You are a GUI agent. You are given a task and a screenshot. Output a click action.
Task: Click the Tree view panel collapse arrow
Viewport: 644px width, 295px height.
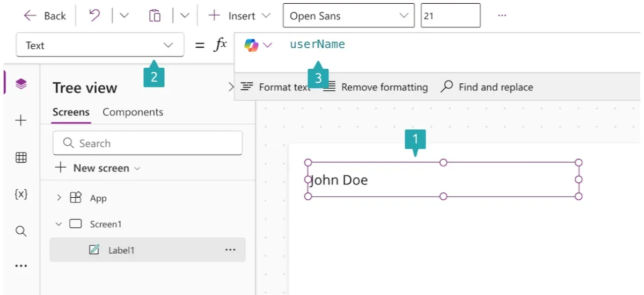pyautogui.click(x=231, y=87)
